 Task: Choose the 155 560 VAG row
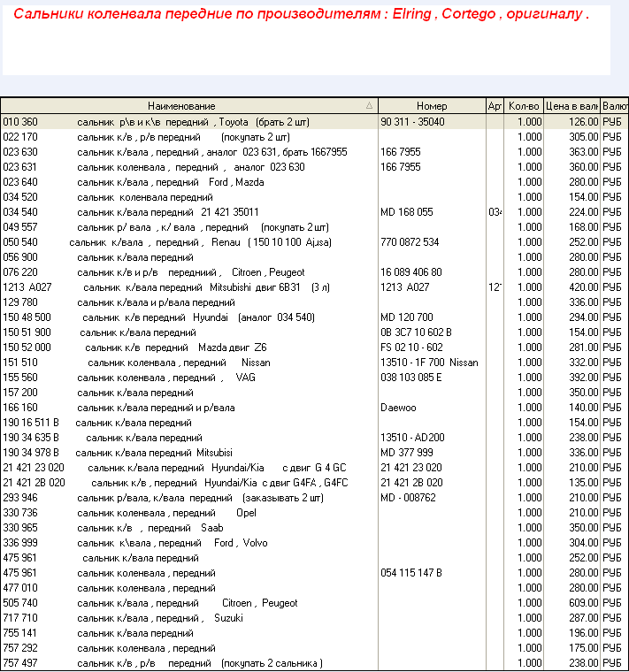coord(177,378)
